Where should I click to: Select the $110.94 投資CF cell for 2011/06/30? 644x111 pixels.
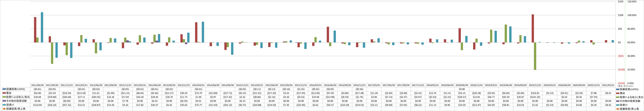(x=38, y=105)
